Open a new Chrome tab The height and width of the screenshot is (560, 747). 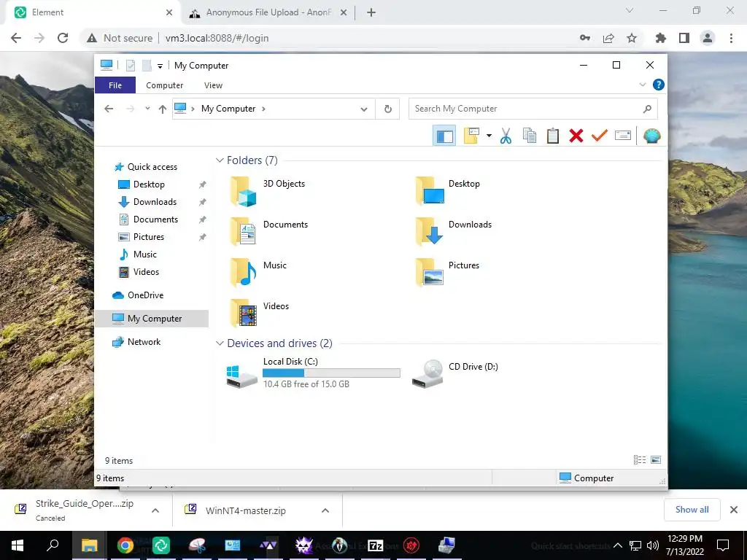[x=371, y=12]
